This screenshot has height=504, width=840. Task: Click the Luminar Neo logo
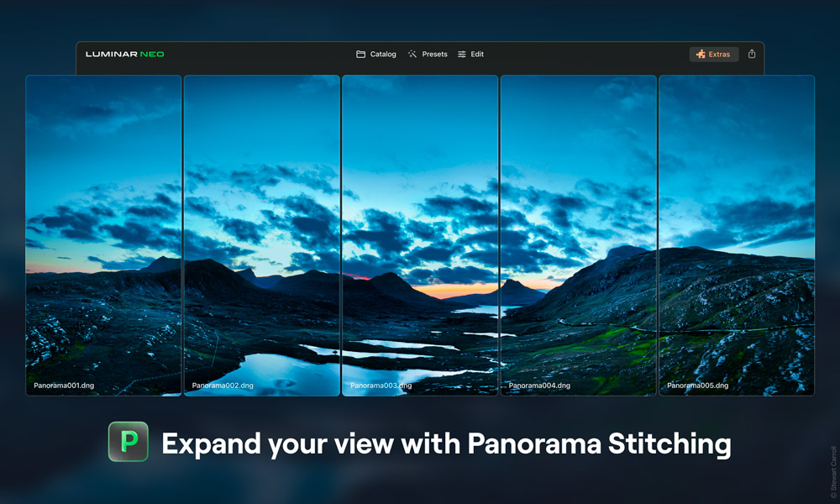[125, 54]
